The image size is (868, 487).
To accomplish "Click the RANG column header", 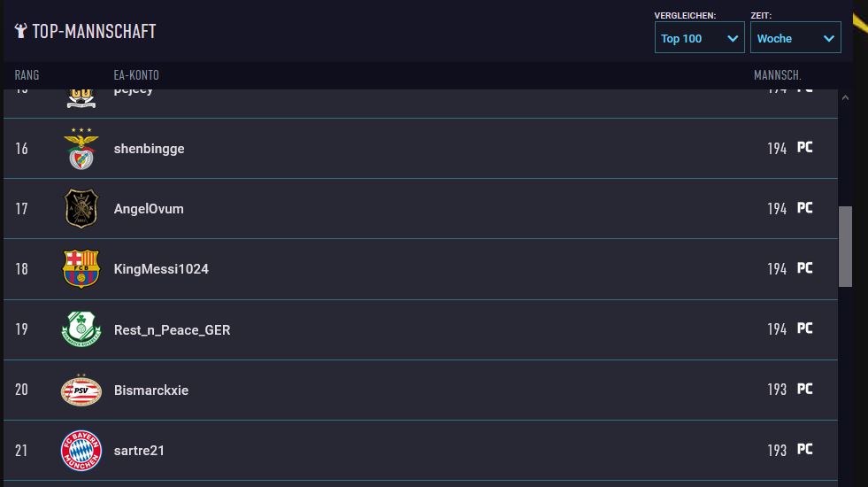I will (27, 75).
